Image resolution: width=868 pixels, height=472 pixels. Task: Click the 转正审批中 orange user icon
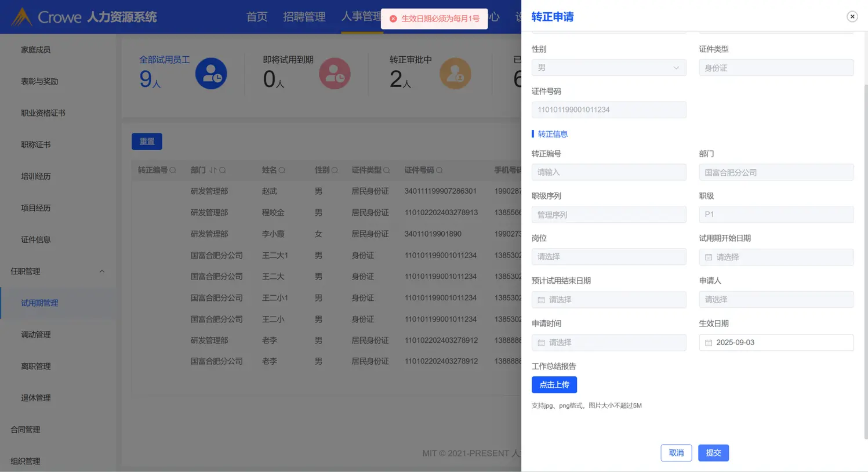click(455, 74)
